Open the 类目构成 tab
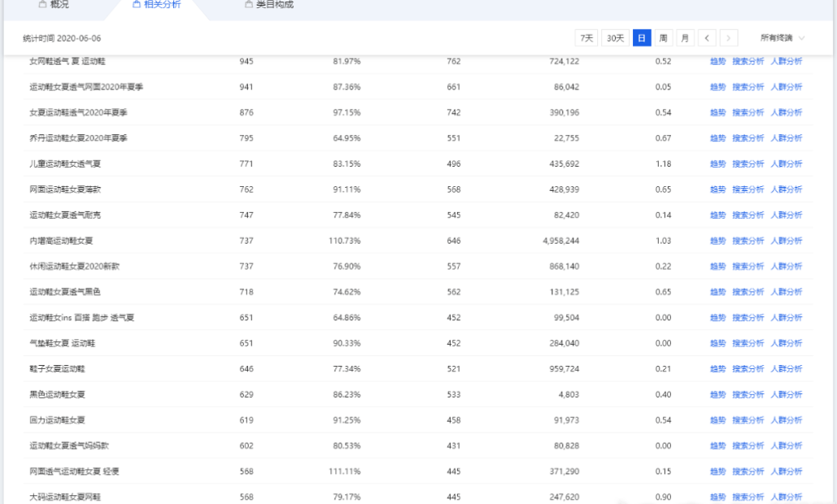837x504 pixels. [274, 5]
